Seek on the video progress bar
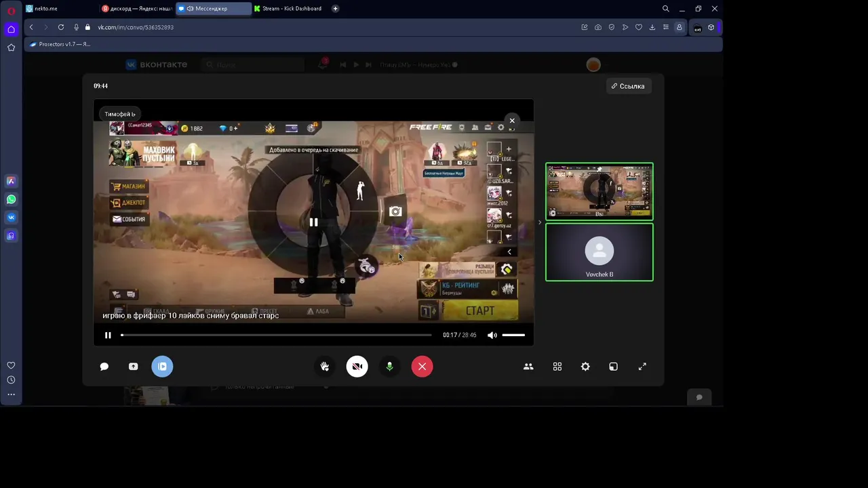 (x=276, y=335)
